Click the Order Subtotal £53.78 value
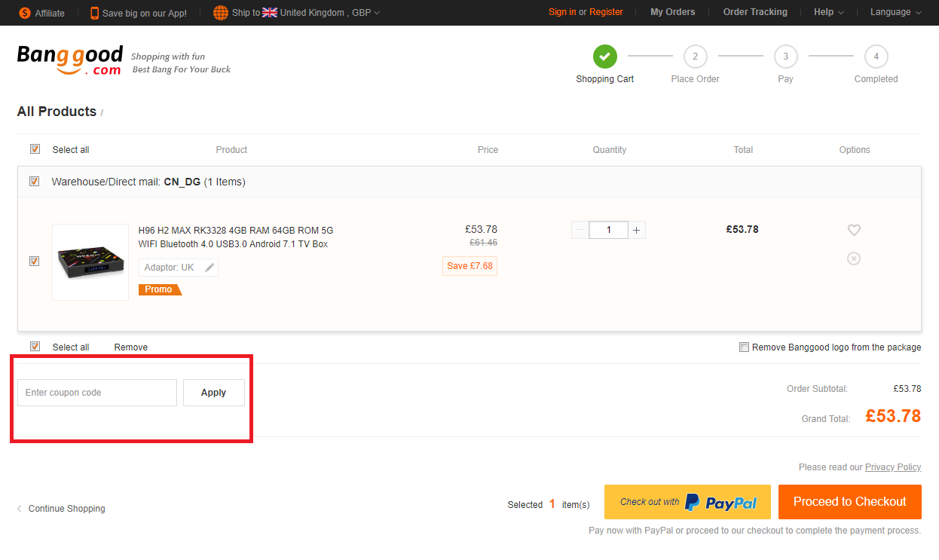The image size is (939, 560). point(907,389)
